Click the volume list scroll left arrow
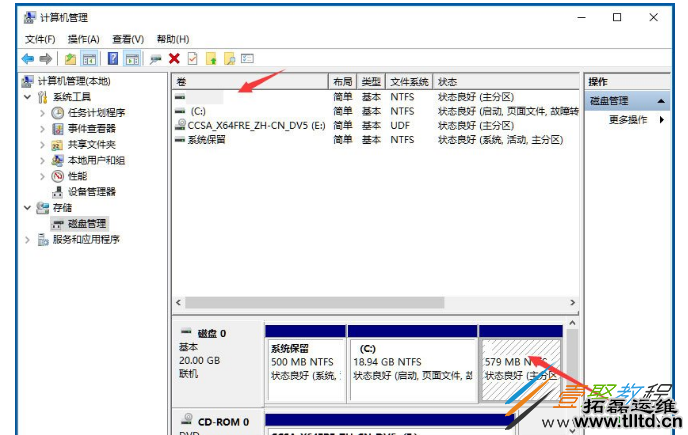 178,302
